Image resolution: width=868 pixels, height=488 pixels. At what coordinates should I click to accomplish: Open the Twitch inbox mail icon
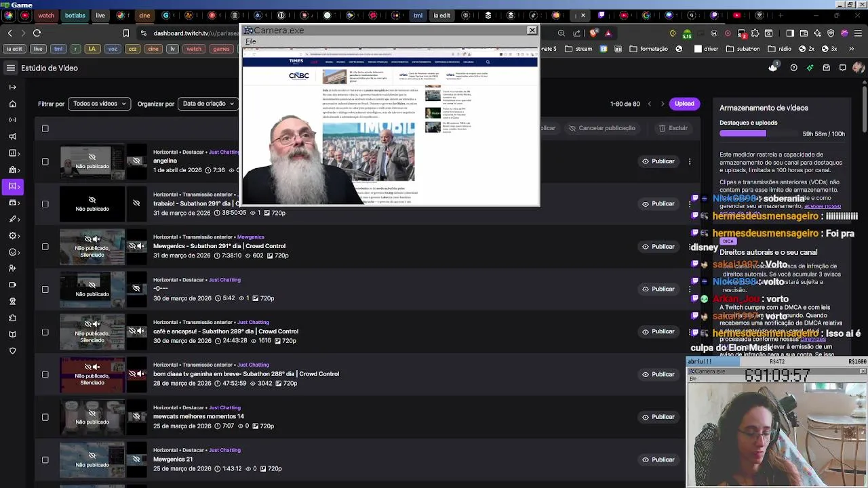(826, 68)
